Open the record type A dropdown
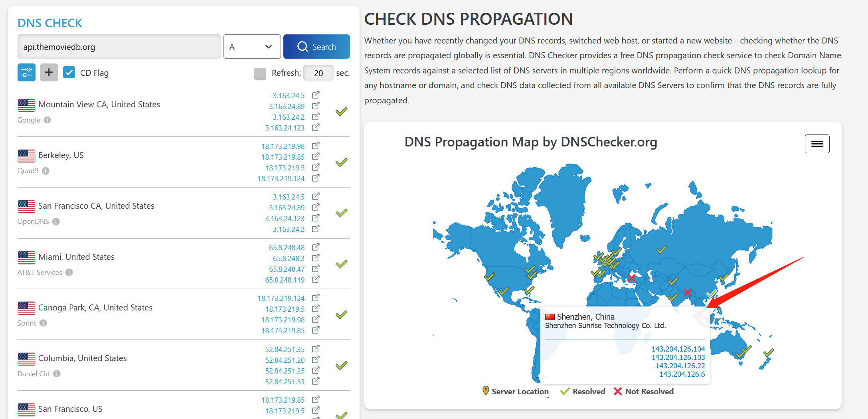This screenshot has width=868, height=419. coord(252,47)
